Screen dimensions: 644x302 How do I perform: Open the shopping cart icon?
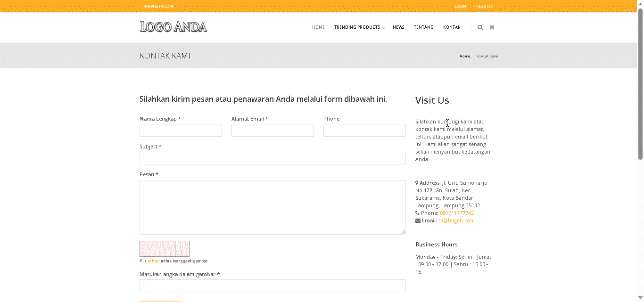[x=491, y=27]
